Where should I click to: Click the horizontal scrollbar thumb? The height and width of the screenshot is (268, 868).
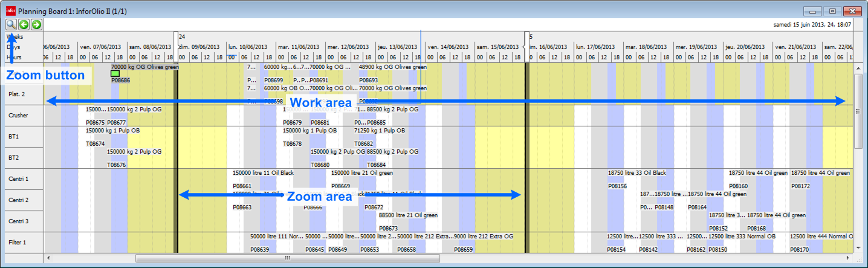(x=287, y=258)
